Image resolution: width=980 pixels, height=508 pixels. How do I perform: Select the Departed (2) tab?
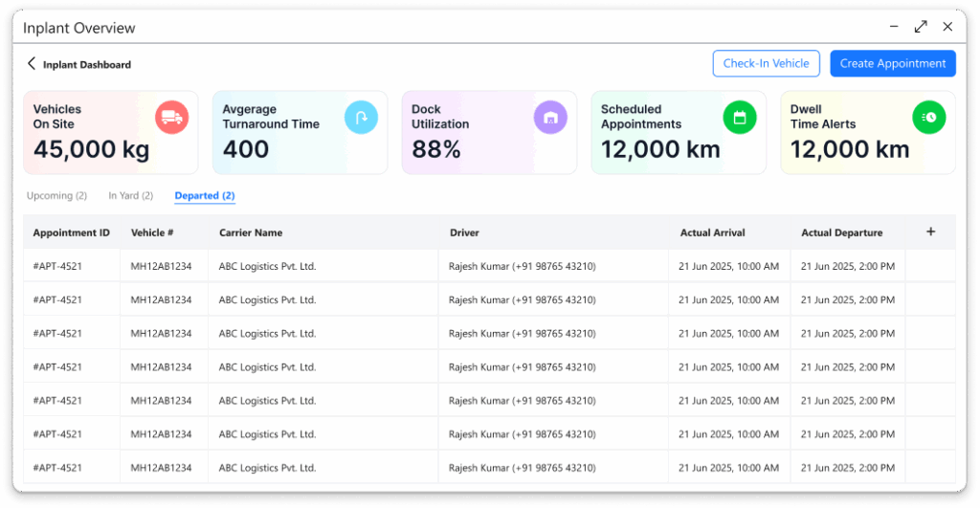205,196
